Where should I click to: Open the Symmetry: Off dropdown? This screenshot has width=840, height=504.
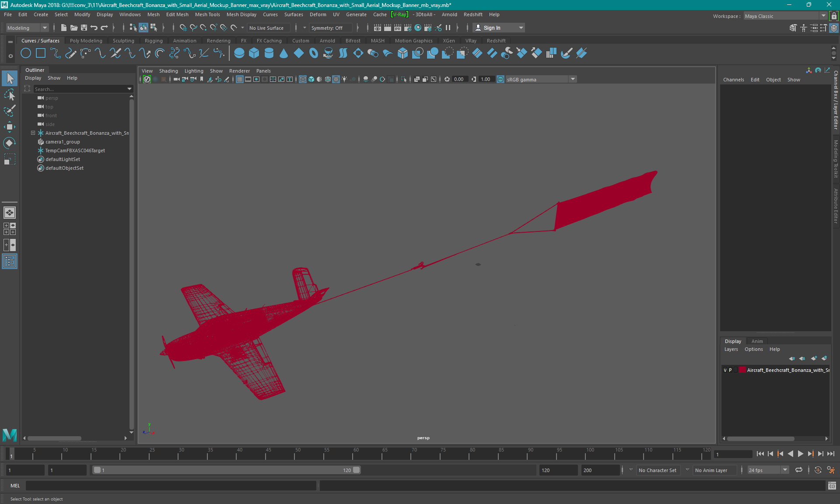331,28
